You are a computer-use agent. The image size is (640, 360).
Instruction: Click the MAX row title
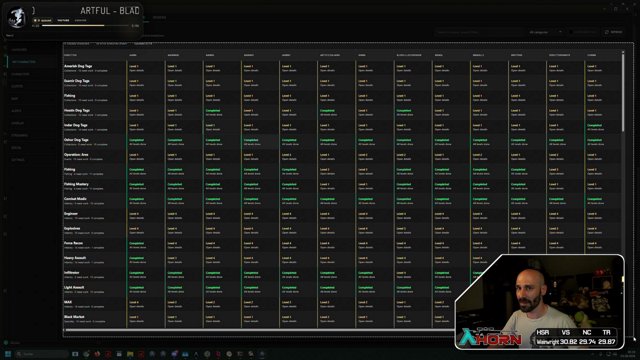coord(68,302)
